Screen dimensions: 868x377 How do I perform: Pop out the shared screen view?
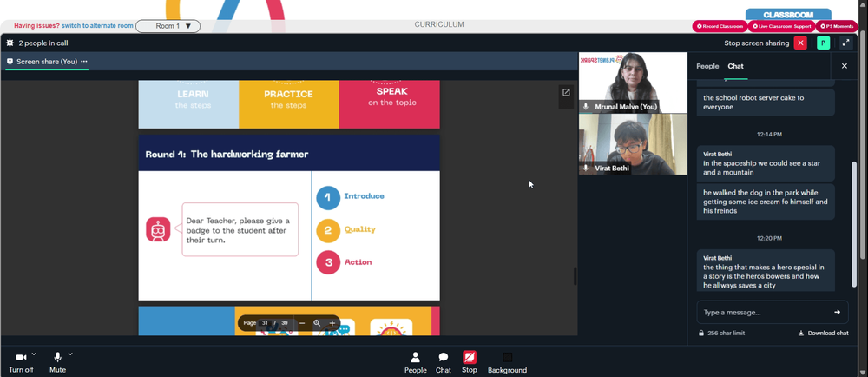click(566, 92)
